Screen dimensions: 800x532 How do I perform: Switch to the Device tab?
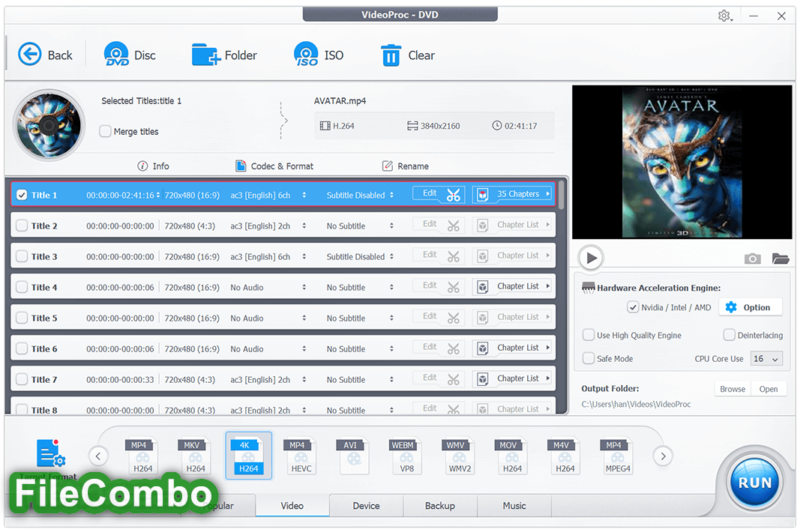(367, 506)
